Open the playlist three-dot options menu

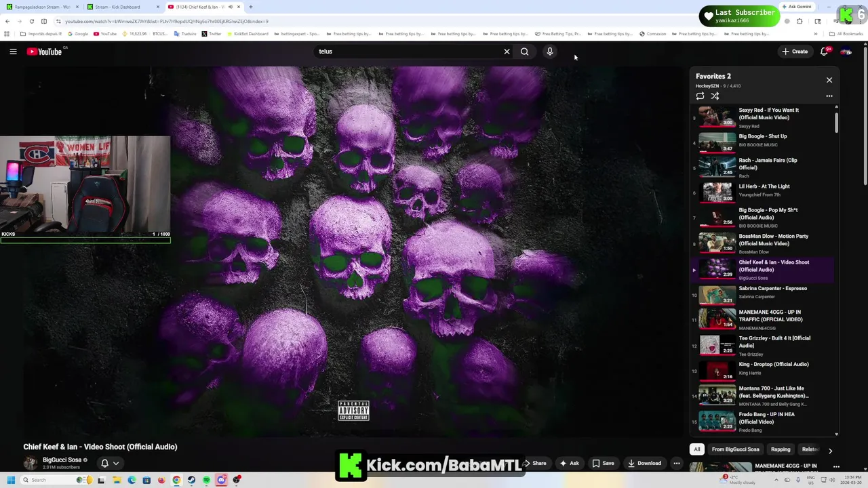[x=829, y=96]
